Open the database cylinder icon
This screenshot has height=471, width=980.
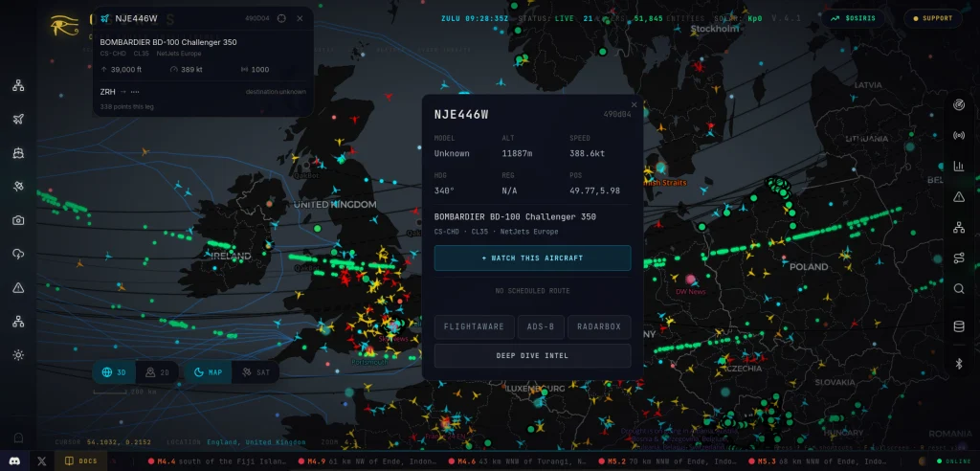pos(959,325)
